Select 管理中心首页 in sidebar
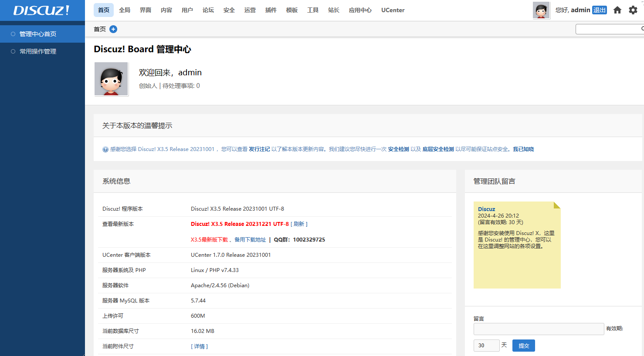Image resolution: width=644 pixels, height=356 pixels. point(38,34)
